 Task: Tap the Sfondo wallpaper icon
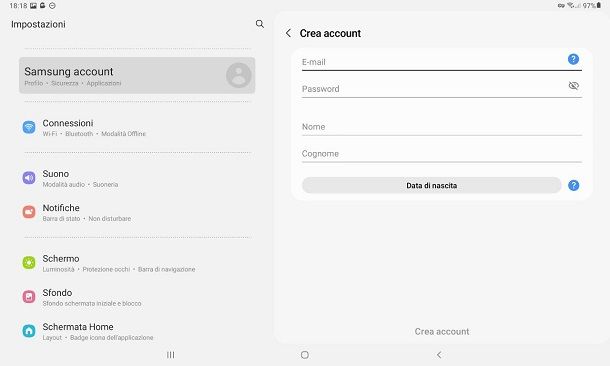29,297
